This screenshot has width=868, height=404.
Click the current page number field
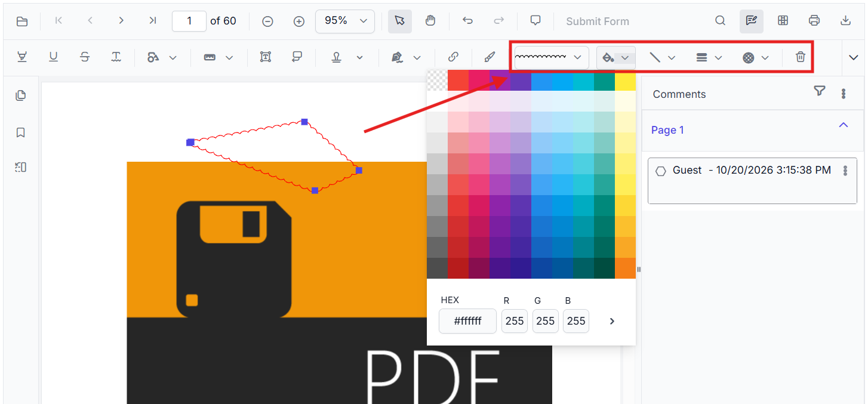click(x=189, y=21)
